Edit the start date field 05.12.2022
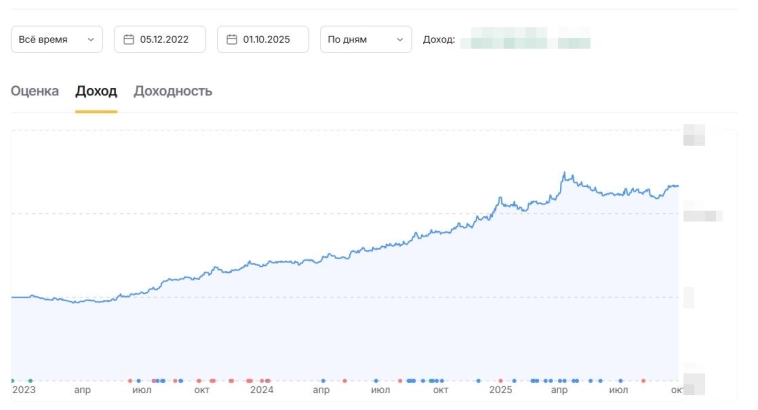The image size is (758, 410). [x=166, y=40]
